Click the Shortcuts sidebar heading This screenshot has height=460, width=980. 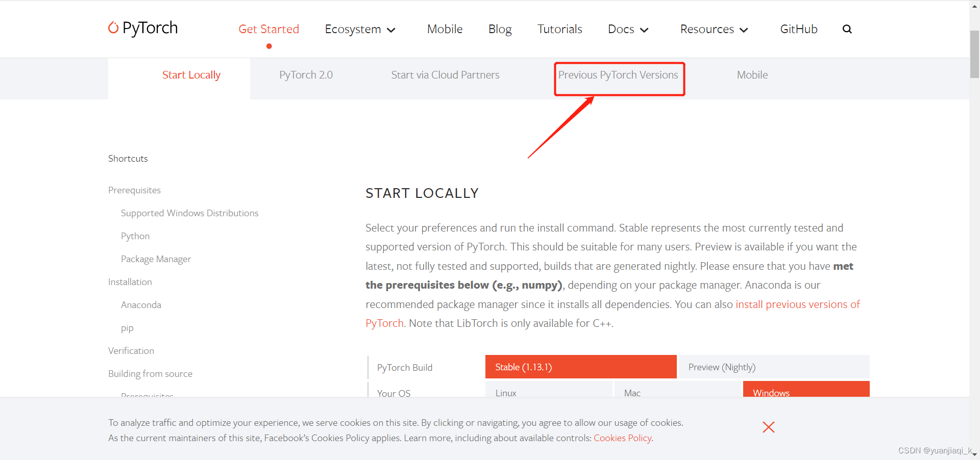(128, 159)
